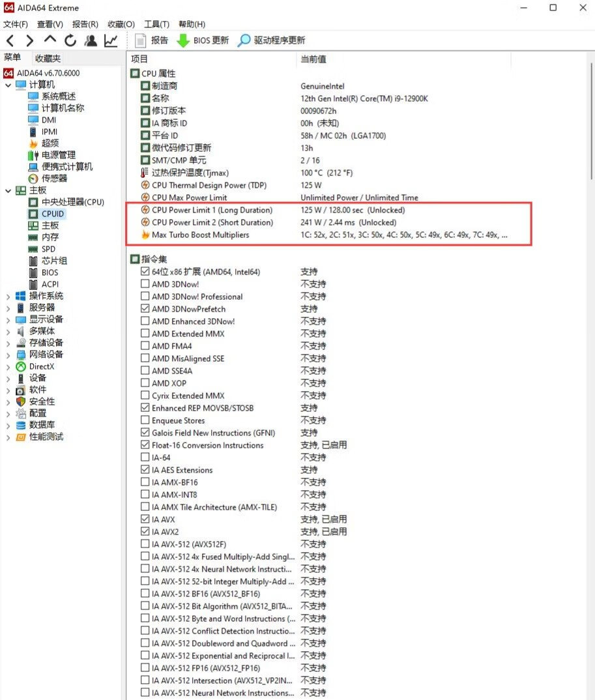Expand the 操作系统 tree node

[8, 296]
